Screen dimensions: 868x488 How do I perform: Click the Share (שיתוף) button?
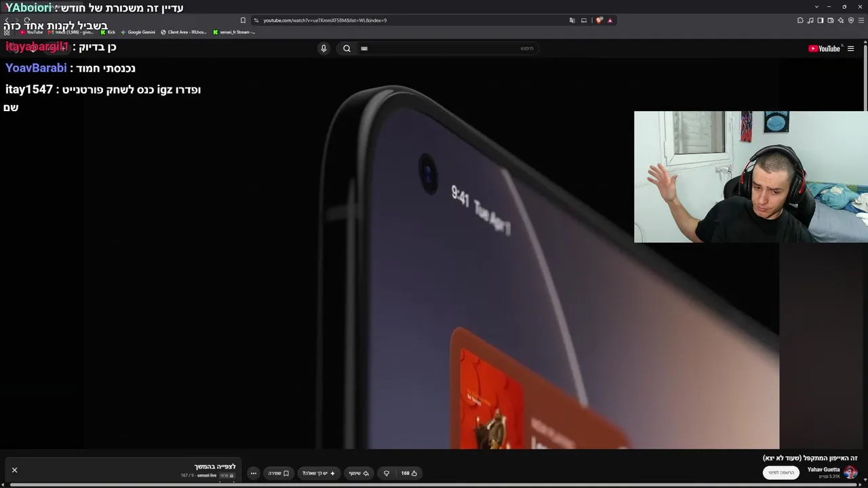pyautogui.click(x=359, y=473)
